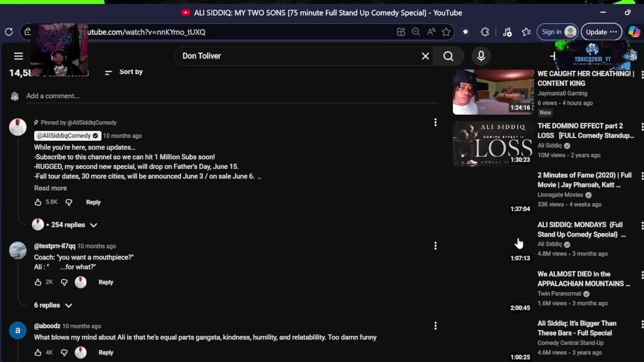
Task: Reload the page with the refresh icon
Action: (9, 32)
